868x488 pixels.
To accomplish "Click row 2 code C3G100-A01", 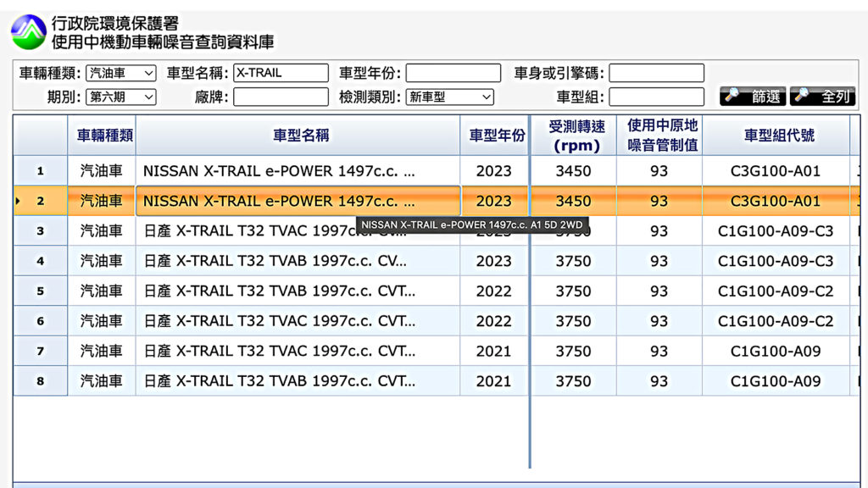I will click(x=776, y=201).
